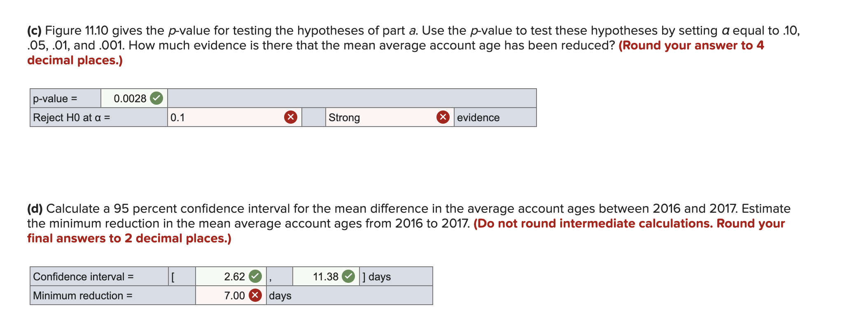Select the correct-answer indicator for the upper bound 11.38

tap(348, 277)
